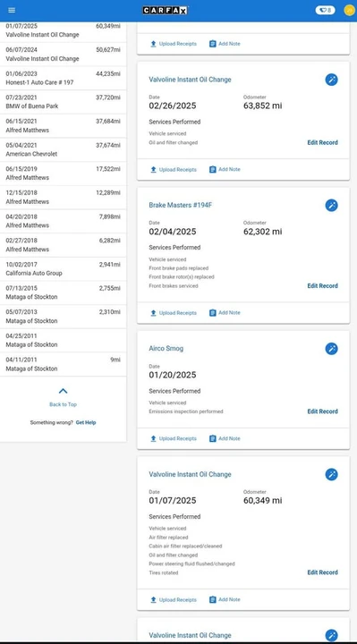357x644 pixels.
Task: Select the 10/02/2017 California Auto Group entry
Action: [x=63, y=269]
